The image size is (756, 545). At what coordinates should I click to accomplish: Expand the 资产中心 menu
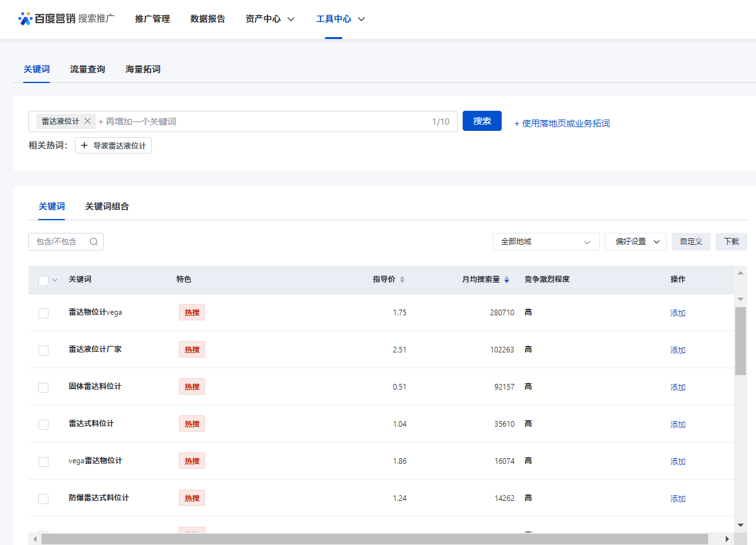click(269, 19)
